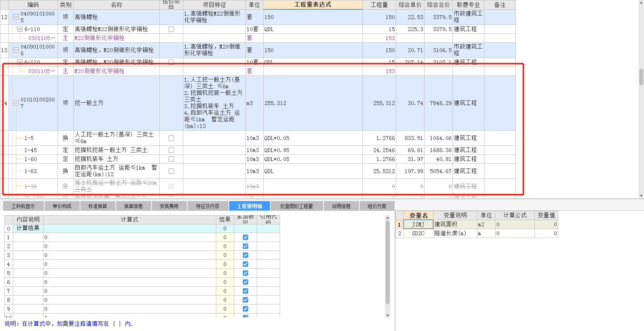Click the 计算式 column header

coord(130,219)
